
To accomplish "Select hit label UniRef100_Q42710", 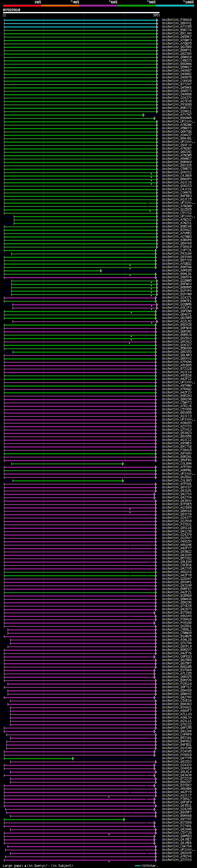I will coord(177,494).
